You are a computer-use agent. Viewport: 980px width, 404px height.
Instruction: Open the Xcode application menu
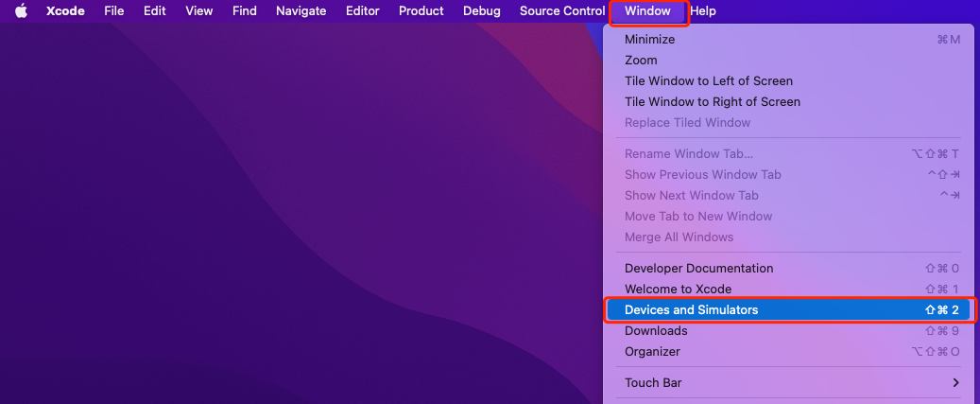coord(66,11)
